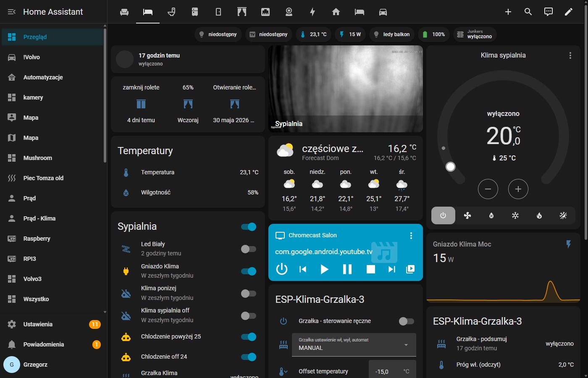The image size is (588, 378).
Task: Click the thermostat dial slider handle
Action: click(451, 167)
